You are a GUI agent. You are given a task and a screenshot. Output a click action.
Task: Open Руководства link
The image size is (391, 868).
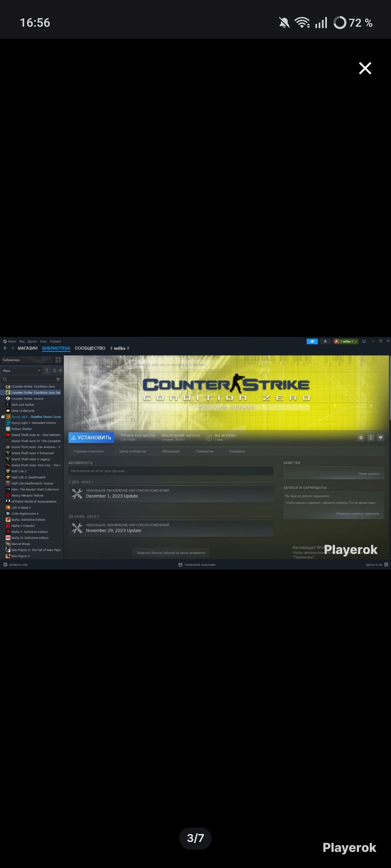coord(204,451)
